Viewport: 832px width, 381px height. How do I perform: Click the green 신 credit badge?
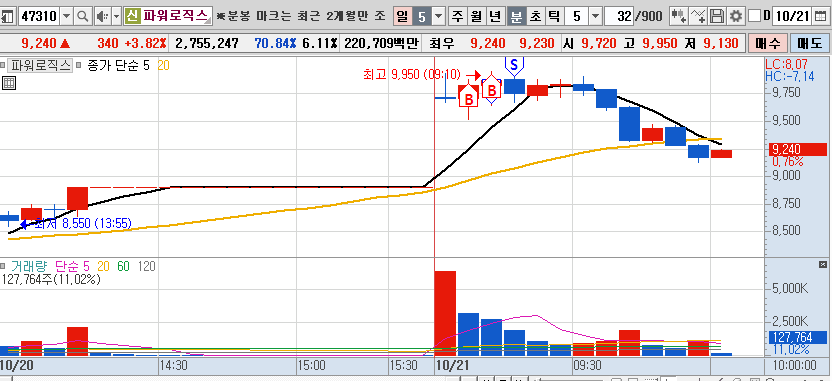(x=133, y=16)
